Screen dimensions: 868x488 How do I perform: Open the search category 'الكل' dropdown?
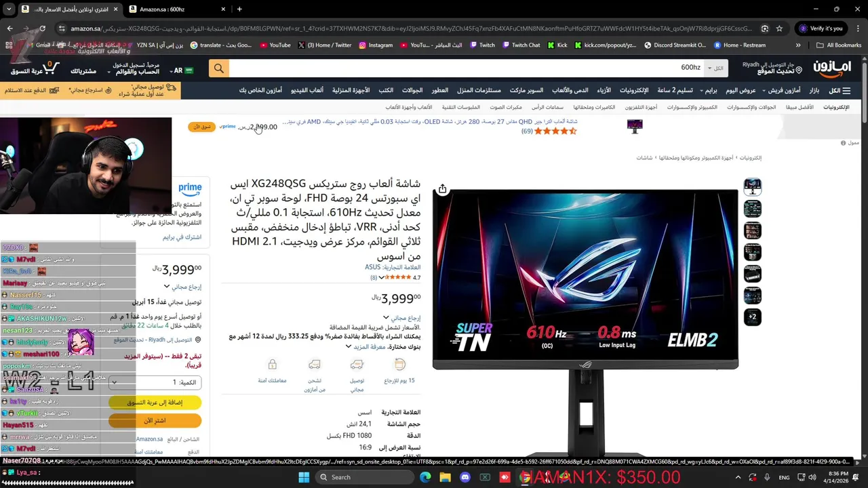(716, 68)
